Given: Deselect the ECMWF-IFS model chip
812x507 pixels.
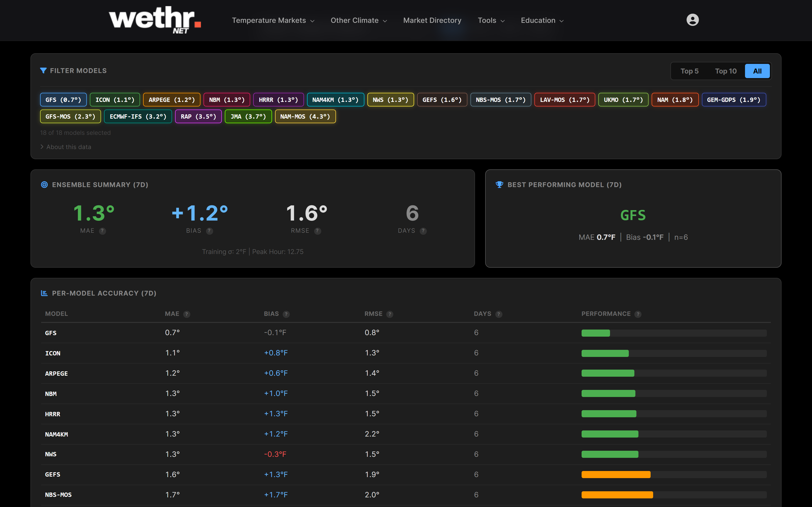Looking at the screenshot, I should pyautogui.click(x=138, y=116).
